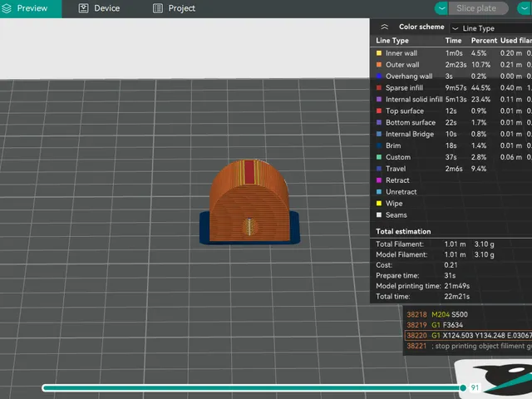Click the Internal Bridge label

click(x=410, y=134)
